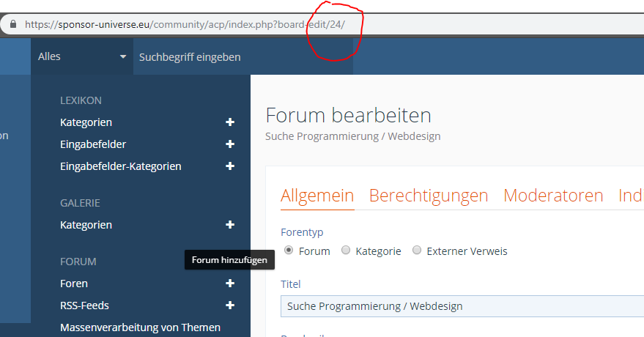Add a forum using Foren plus icon
This screenshot has width=644, height=337.
pyautogui.click(x=230, y=284)
